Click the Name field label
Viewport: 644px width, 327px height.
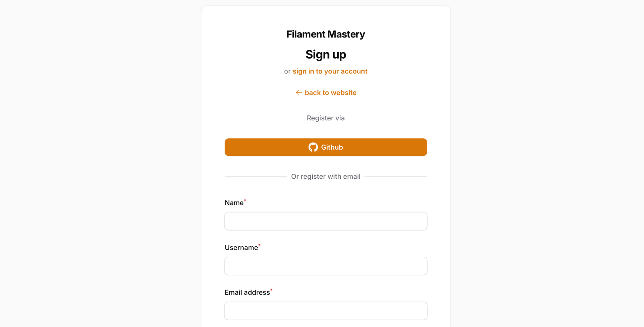(x=233, y=203)
